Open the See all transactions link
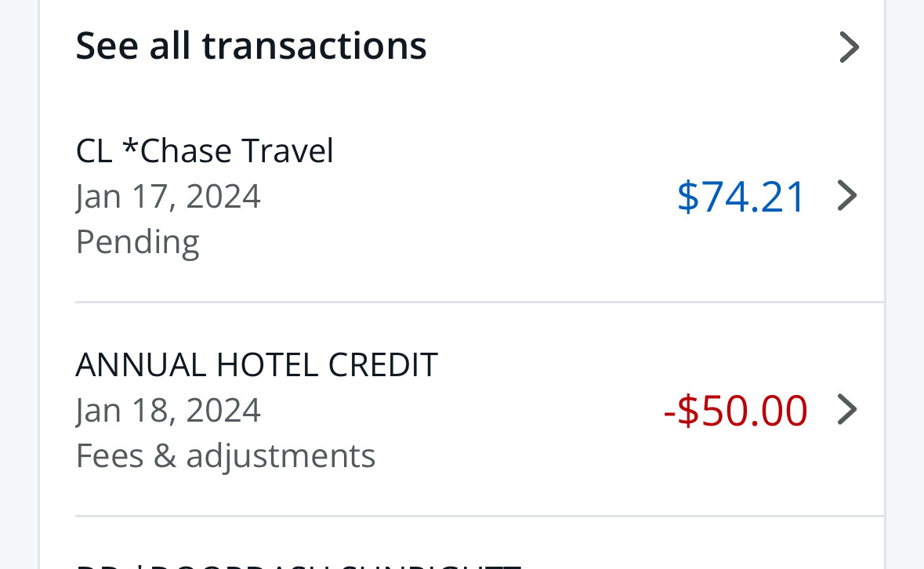 pyautogui.click(x=251, y=45)
